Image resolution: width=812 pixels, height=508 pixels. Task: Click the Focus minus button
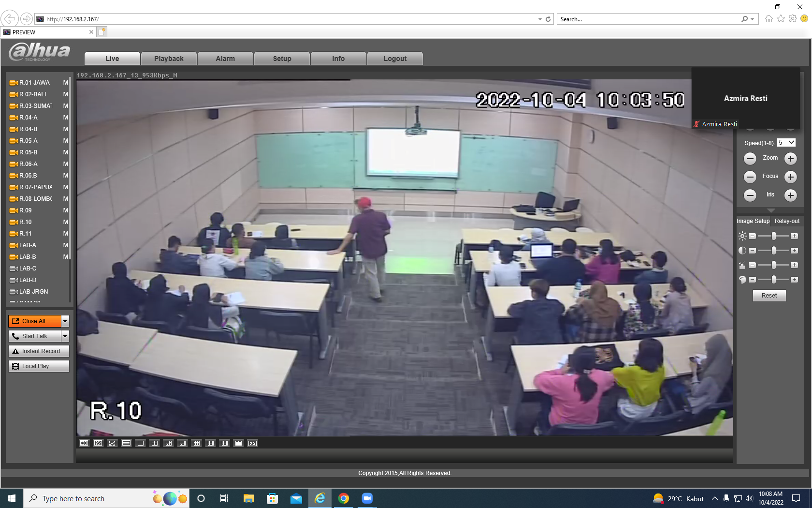pyautogui.click(x=750, y=177)
